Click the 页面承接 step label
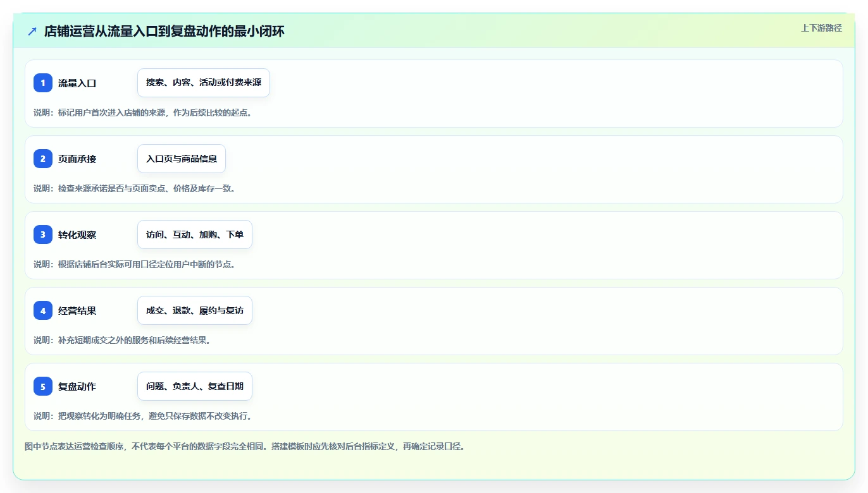The height and width of the screenshot is (493, 868). click(x=77, y=159)
